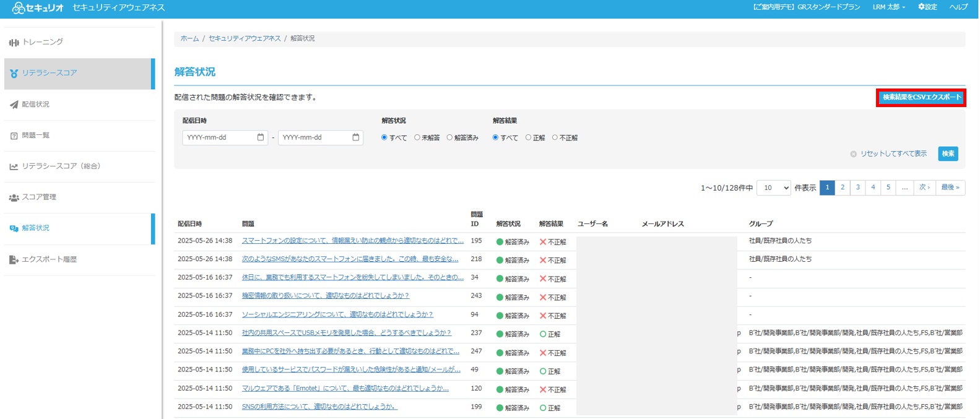Open the 設定 gear menu
Image resolution: width=980 pixels, height=419 pixels.
coord(927,7)
